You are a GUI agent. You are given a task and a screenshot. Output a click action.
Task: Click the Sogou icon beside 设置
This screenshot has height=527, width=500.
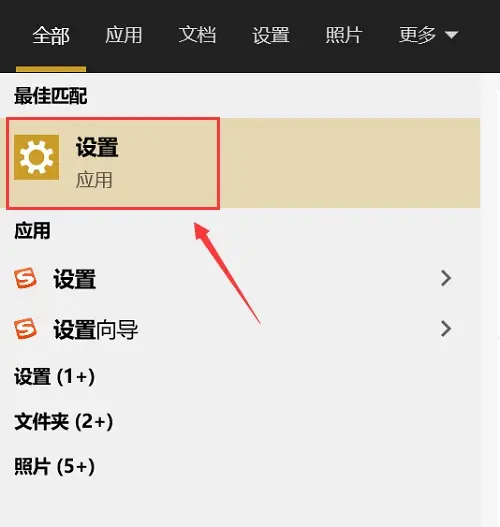point(25,278)
